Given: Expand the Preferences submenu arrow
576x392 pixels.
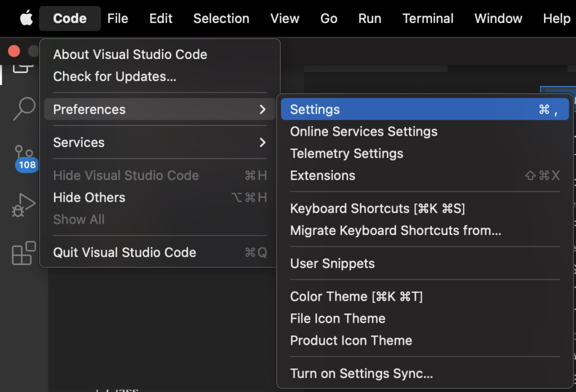Looking at the screenshot, I should pos(262,109).
